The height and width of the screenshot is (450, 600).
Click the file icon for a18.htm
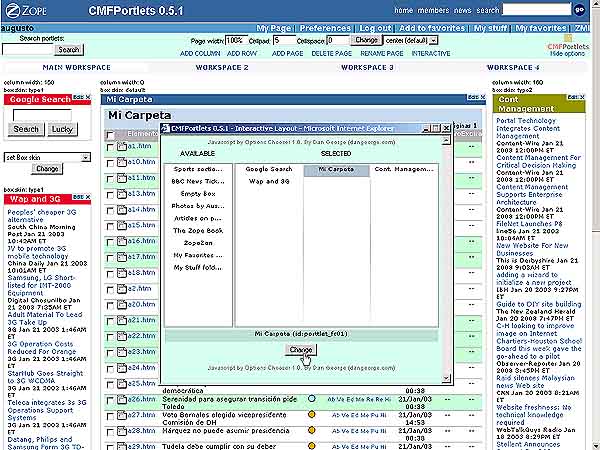point(122,273)
